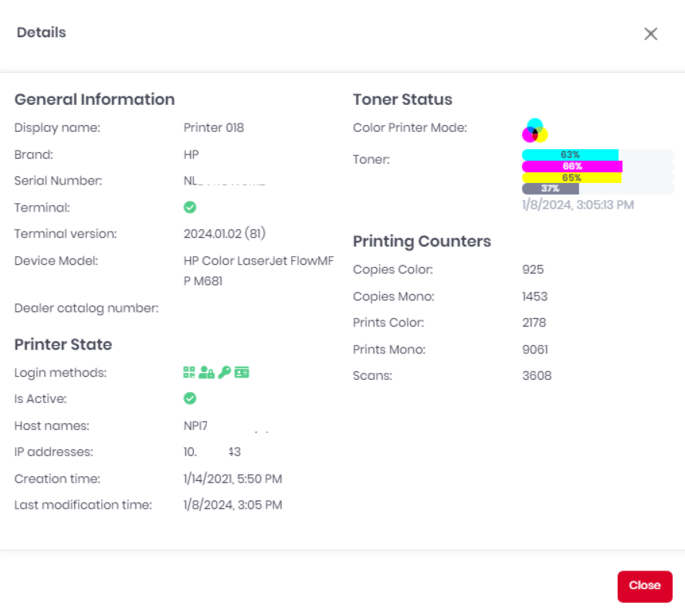Viewport: 685px width, 616px height.
Task: Select Copies Mono value 1453
Action: (534, 296)
